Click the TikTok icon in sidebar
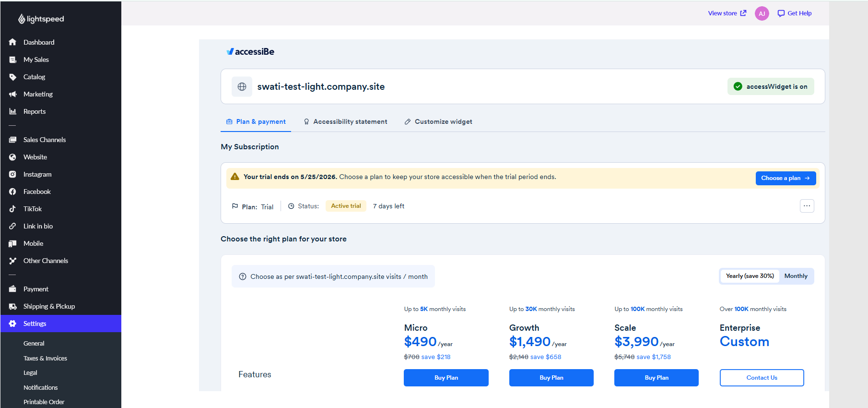The image size is (868, 408). click(x=12, y=209)
